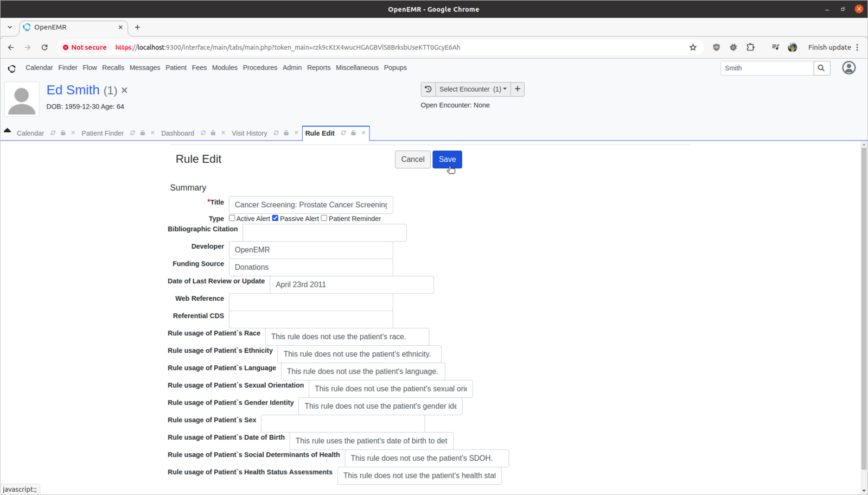Switch to the Patient Finder tab
This screenshot has width=868, height=495.
(x=103, y=134)
